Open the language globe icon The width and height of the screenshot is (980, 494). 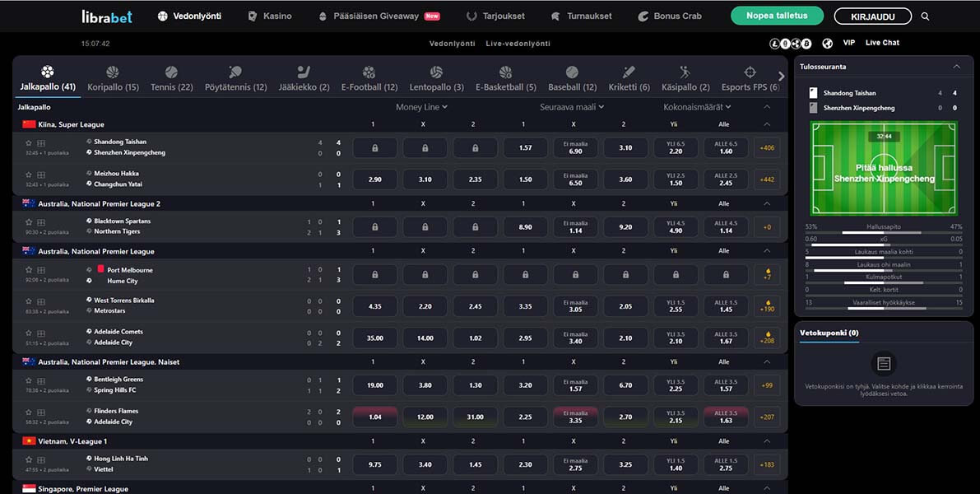coord(827,43)
